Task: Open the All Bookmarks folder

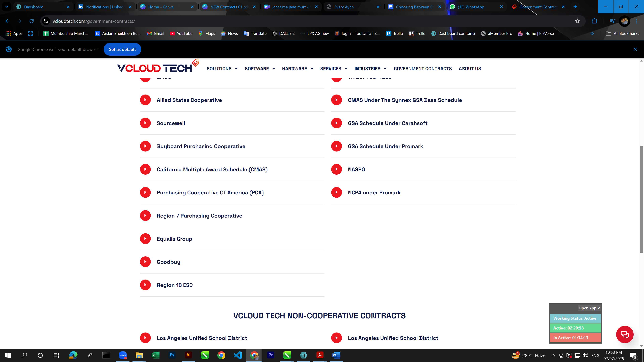Action: click(x=622, y=34)
